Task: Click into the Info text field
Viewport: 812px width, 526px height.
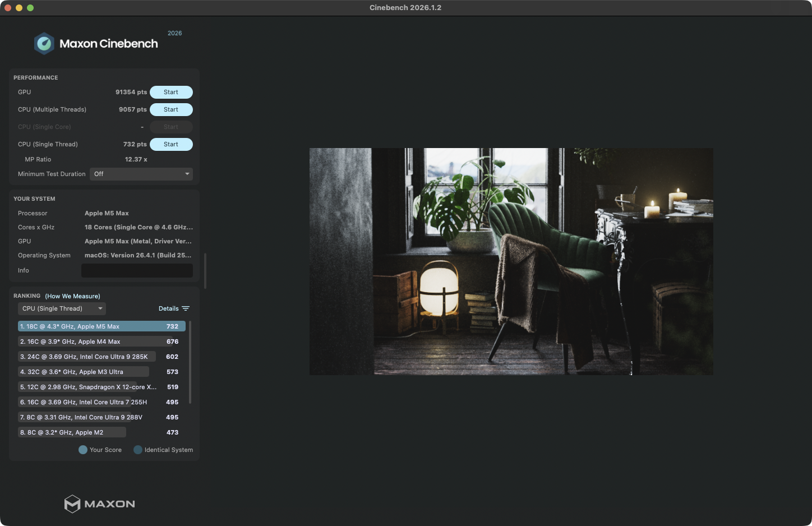Action: tap(137, 270)
